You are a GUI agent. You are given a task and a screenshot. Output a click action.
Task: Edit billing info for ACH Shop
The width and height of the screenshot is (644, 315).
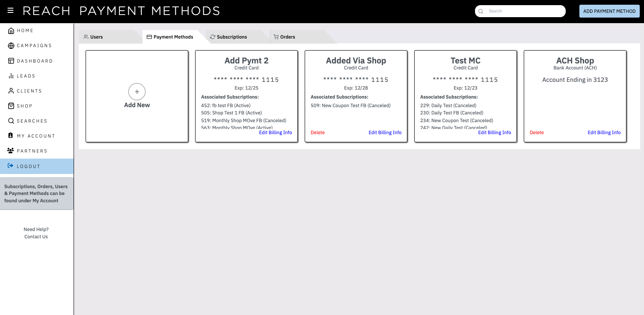click(x=604, y=132)
